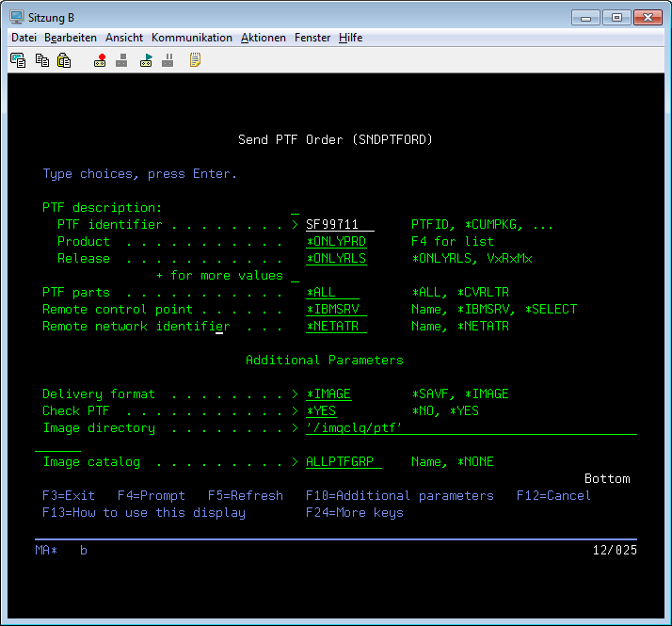Click the pause macro icon
The image size is (672, 626).
tap(168, 60)
